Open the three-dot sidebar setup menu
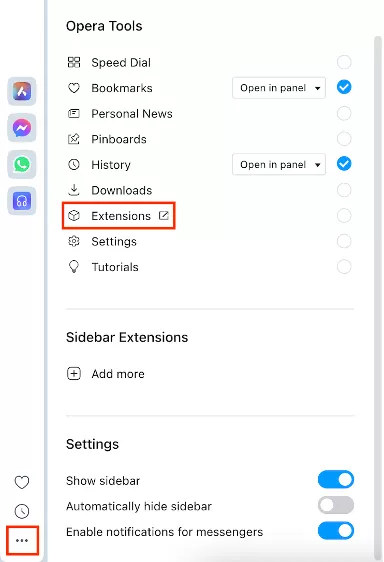 22,540
